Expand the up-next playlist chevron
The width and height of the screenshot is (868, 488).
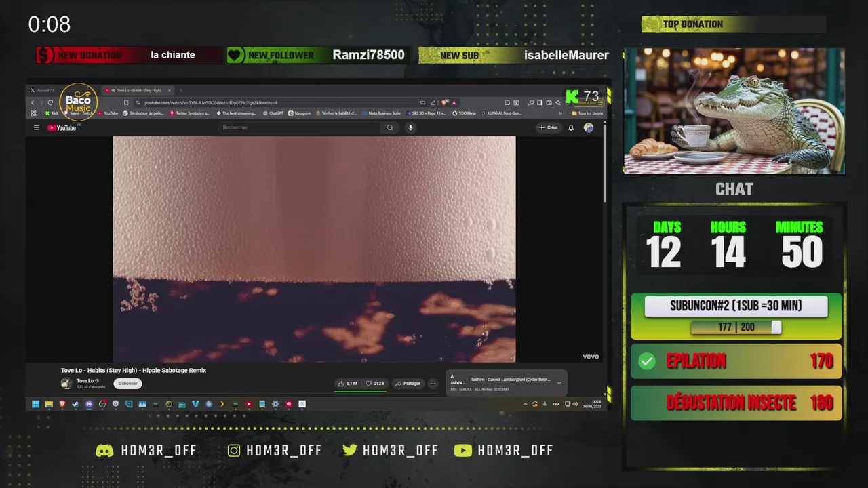point(559,383)
